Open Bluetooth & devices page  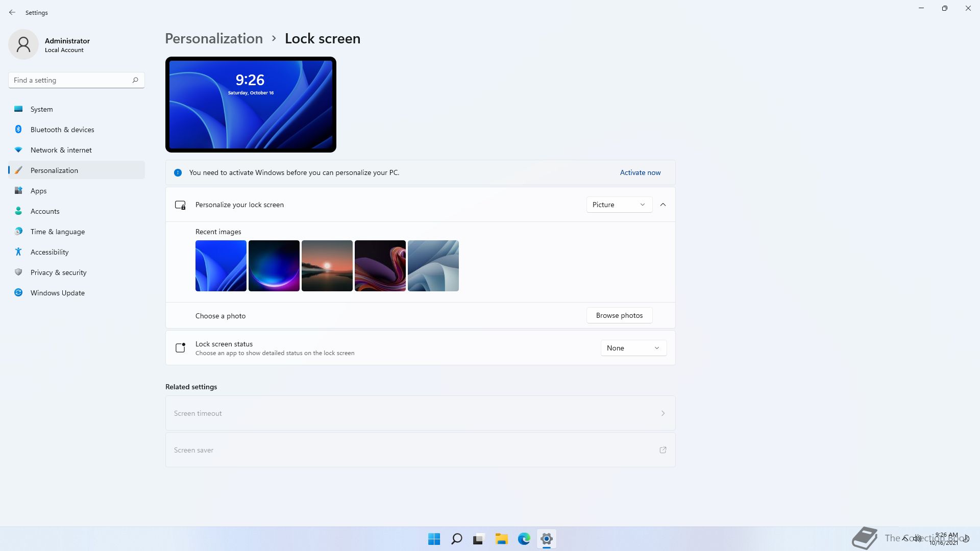[77, 130]
